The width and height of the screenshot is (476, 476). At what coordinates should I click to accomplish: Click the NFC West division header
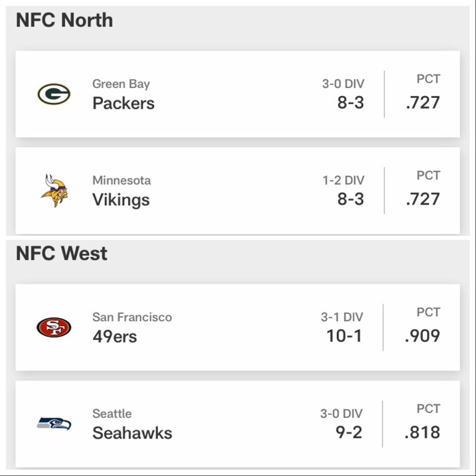pyautogui.click(x=62, y=253)
